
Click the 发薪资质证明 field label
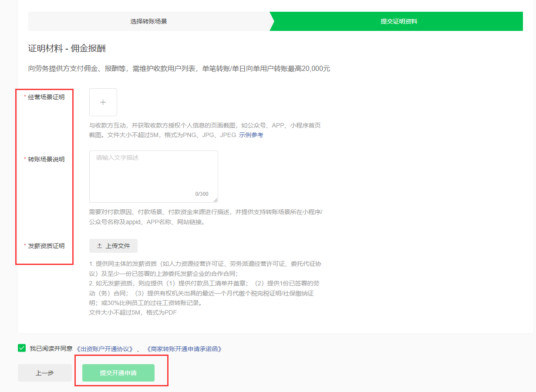[47, 246]
